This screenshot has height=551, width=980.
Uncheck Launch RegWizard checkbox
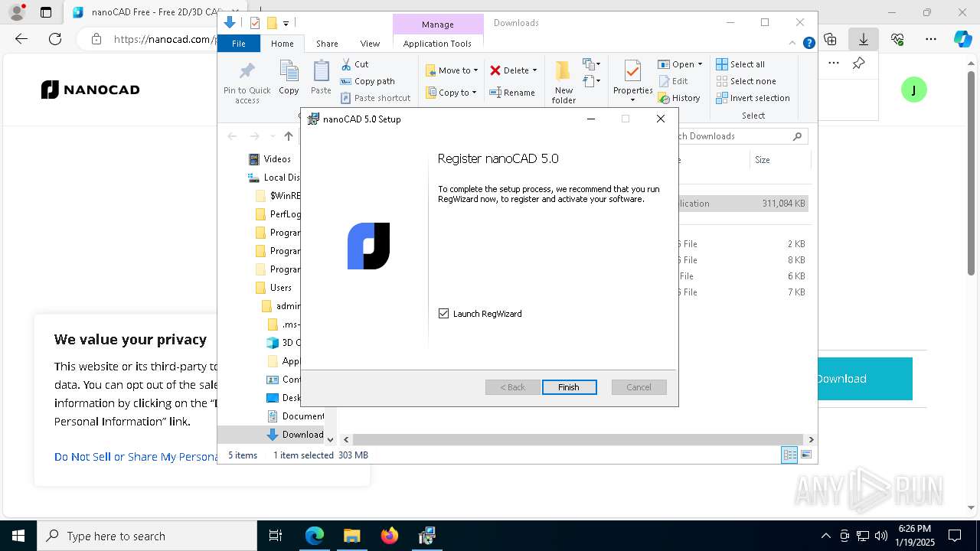443,314
